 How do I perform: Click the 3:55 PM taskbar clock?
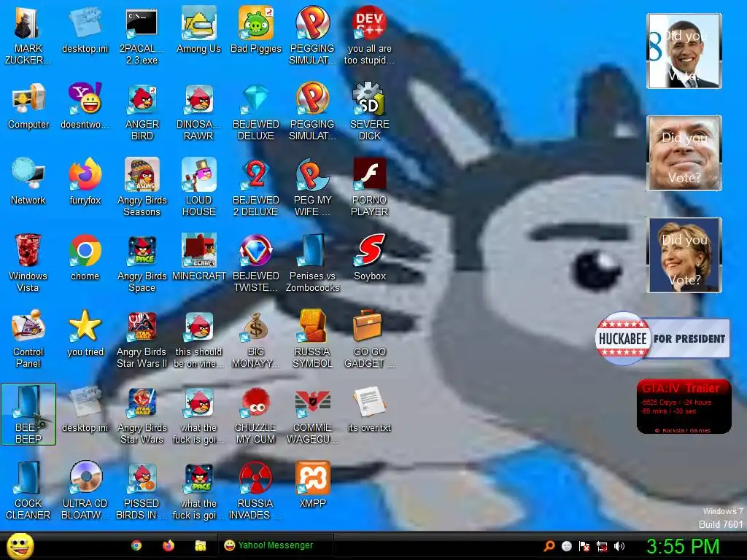pos(683,545)
